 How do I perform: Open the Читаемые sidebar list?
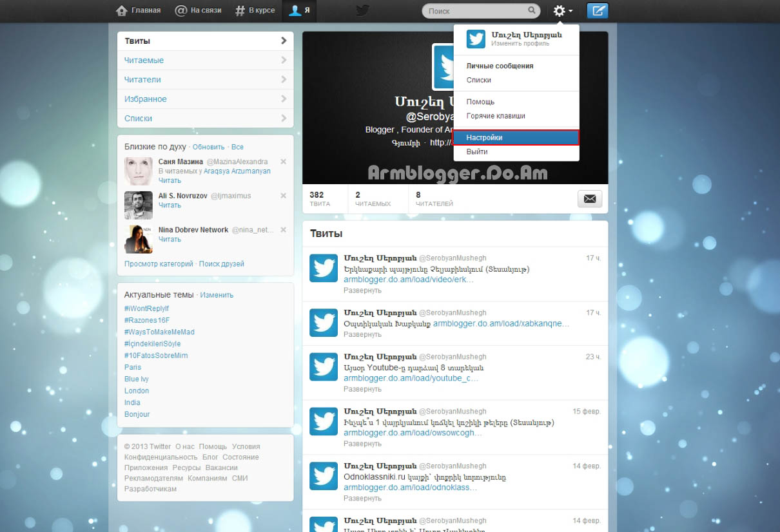tap(206, 60)
